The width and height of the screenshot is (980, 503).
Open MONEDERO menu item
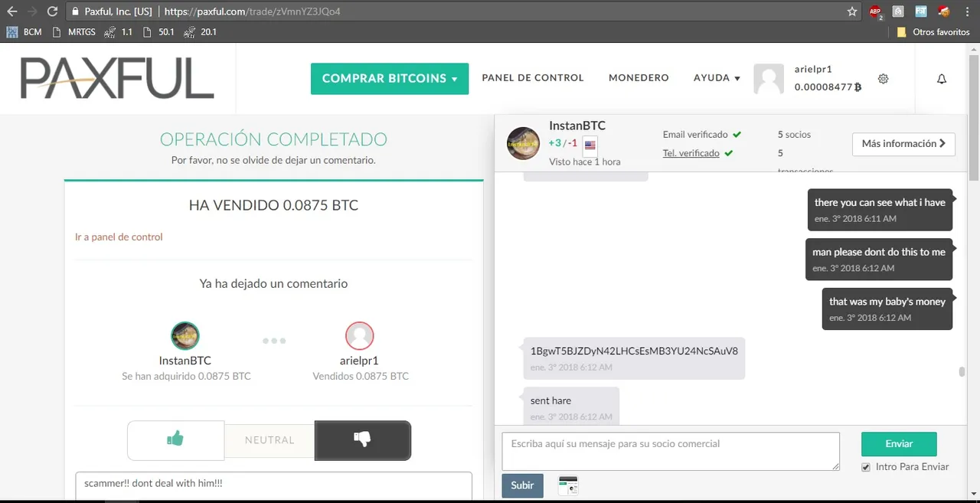tap(639, 78)
